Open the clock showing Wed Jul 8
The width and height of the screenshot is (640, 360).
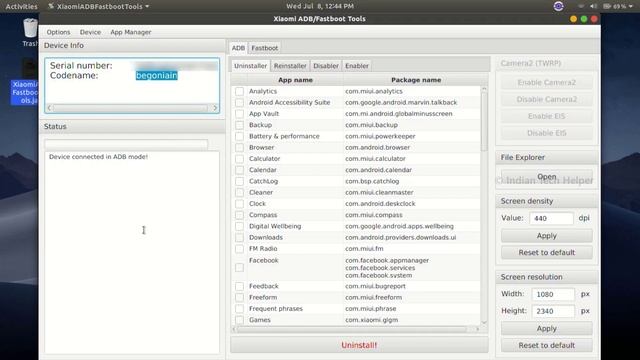click(x=320, y=6)
